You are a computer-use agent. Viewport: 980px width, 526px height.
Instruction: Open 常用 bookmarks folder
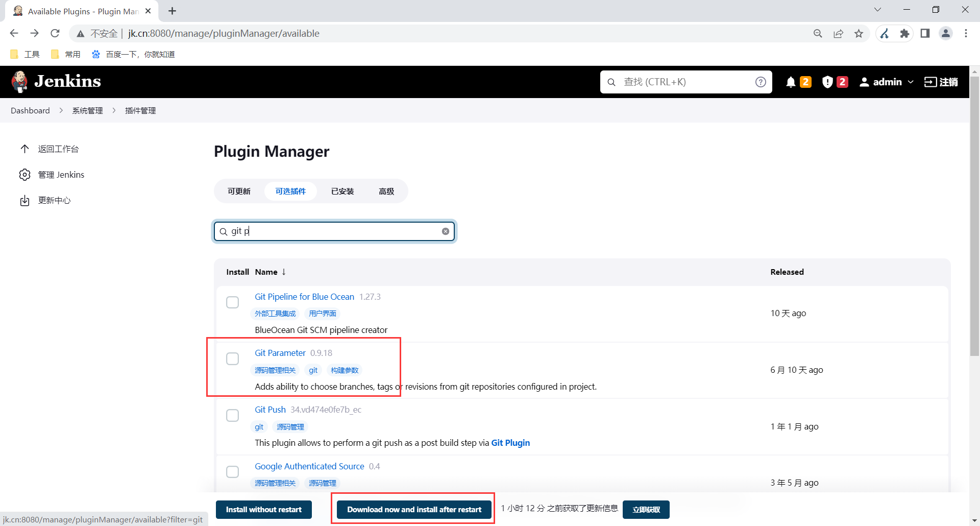(66, 54)
